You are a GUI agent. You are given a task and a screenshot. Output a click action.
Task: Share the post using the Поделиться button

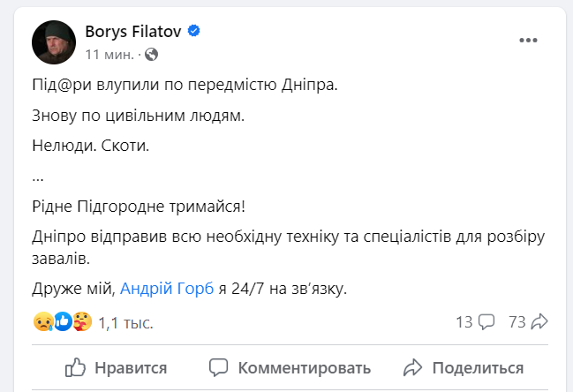(x=463, y=367)
